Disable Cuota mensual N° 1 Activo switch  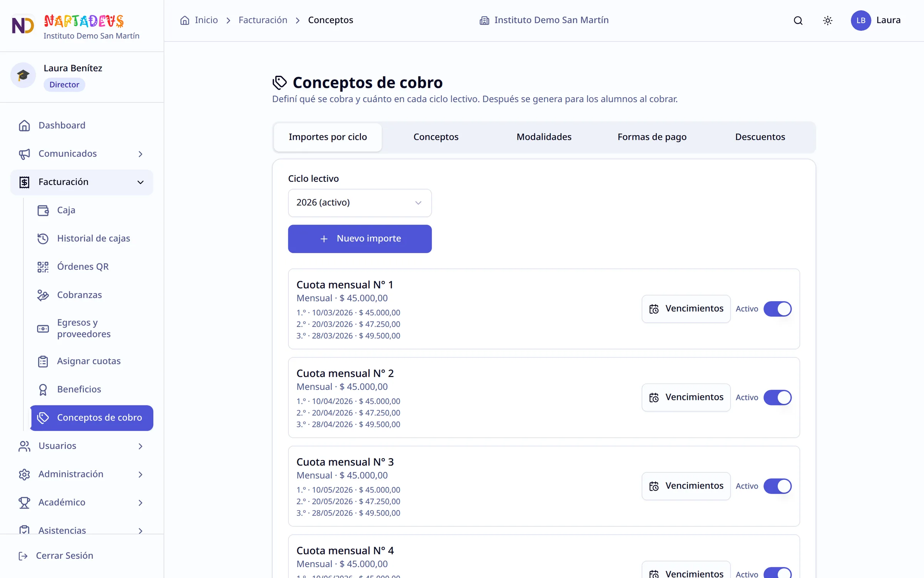[777, 309]
